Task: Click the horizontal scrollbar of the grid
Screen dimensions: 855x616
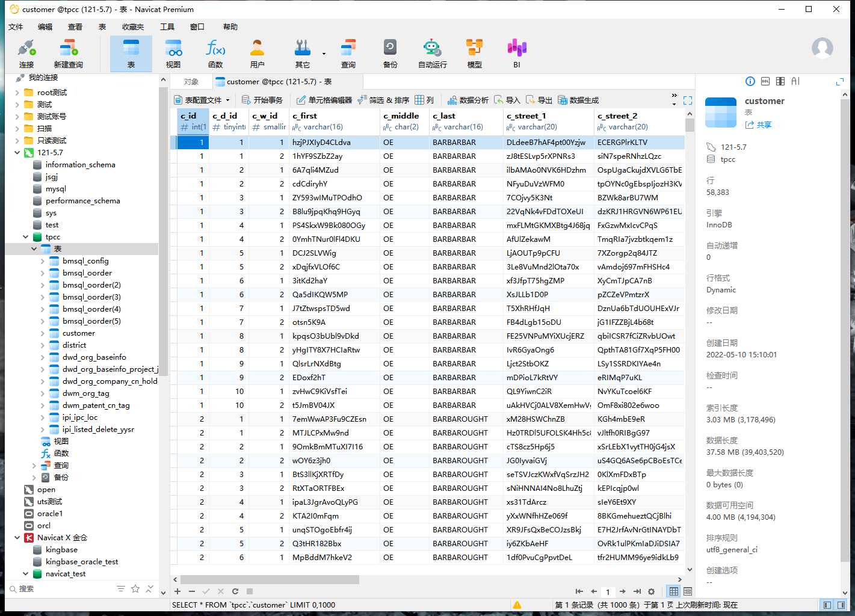Action: click(268, 580)
